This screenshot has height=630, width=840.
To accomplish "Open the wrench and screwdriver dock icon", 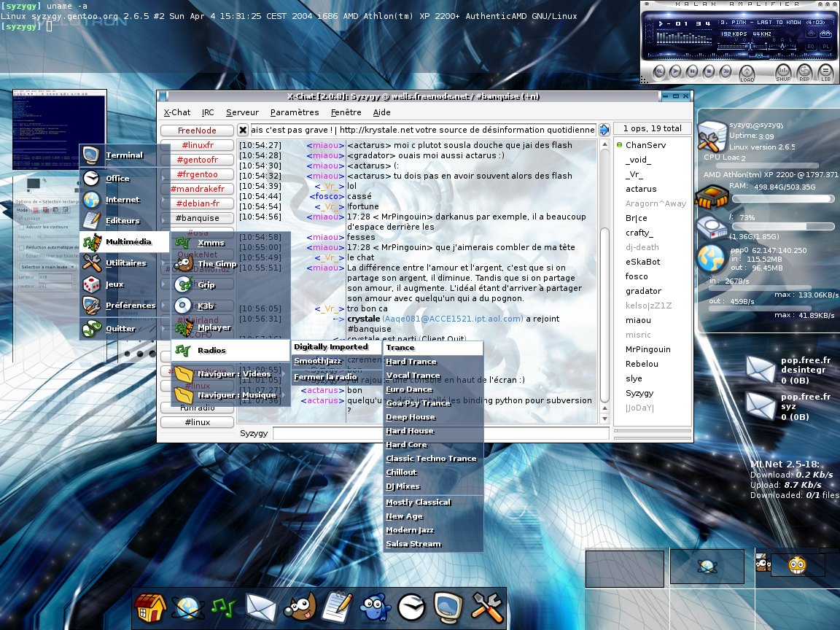I will click(x=486, y=607).
